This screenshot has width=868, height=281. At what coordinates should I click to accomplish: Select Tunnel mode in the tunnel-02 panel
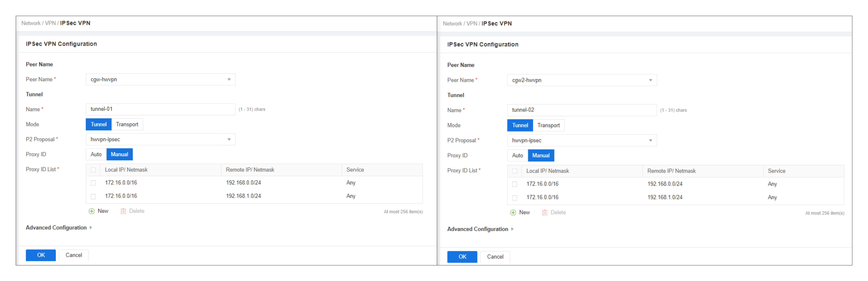520,126
